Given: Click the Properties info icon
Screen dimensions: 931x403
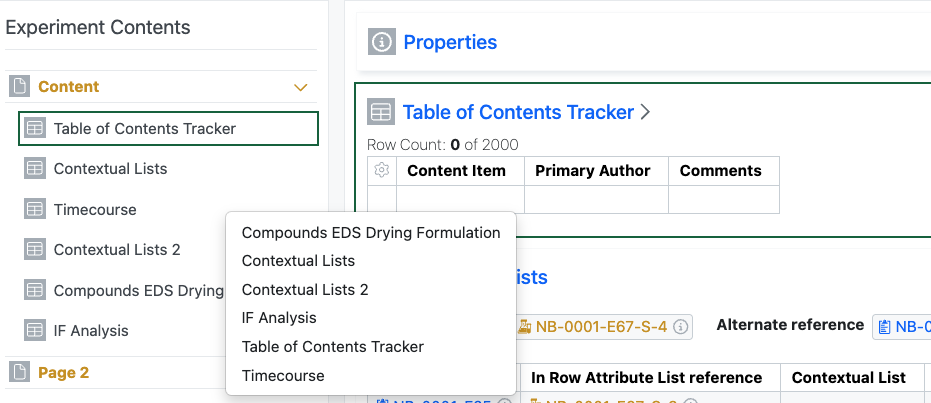Looking at the screenshot, I should pyautogui.click(x=381, y=42).
